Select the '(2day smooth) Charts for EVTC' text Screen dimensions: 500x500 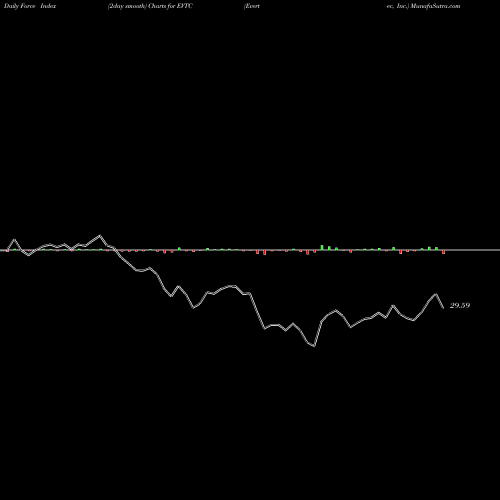tap(150, 6)
